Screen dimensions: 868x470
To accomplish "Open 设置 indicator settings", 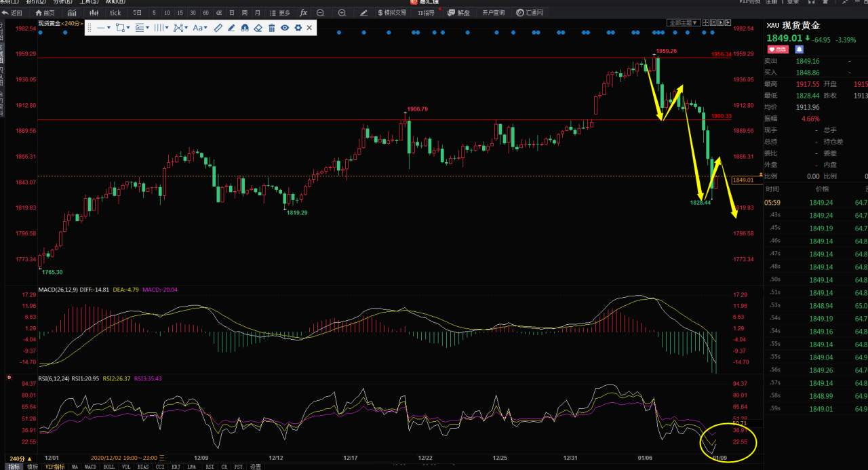I will coord(255,467).
